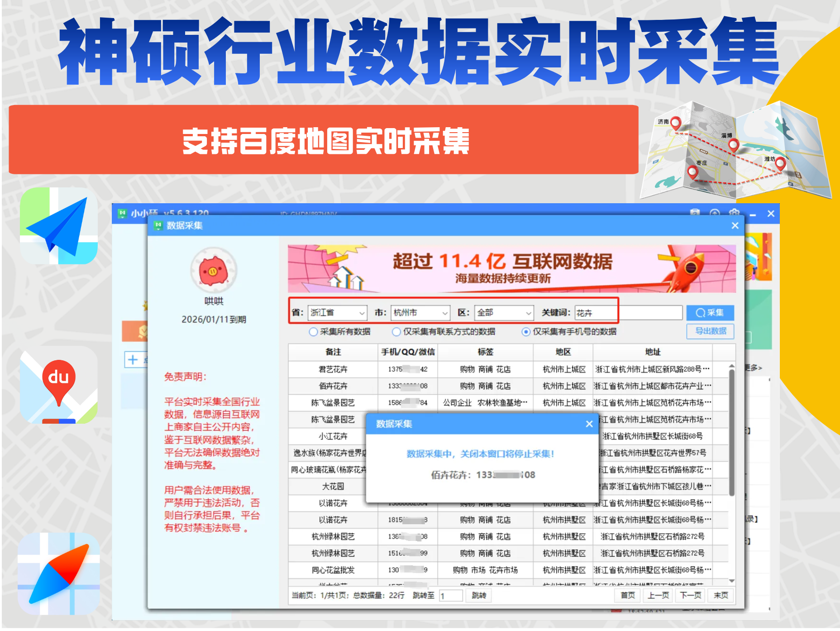Click the 2026/01/11到期 expiry text
The image size is (840, 631).
pyautogui.click(x=214, y=320)
